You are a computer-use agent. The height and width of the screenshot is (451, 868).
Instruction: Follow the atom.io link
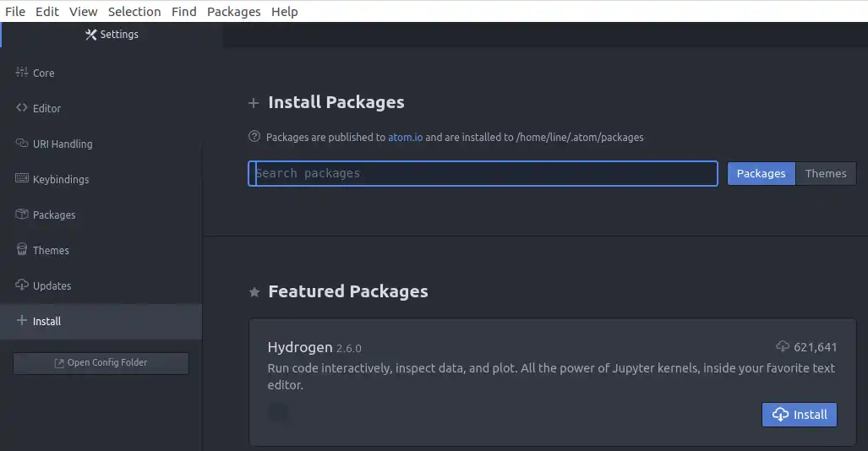[405, 137]
